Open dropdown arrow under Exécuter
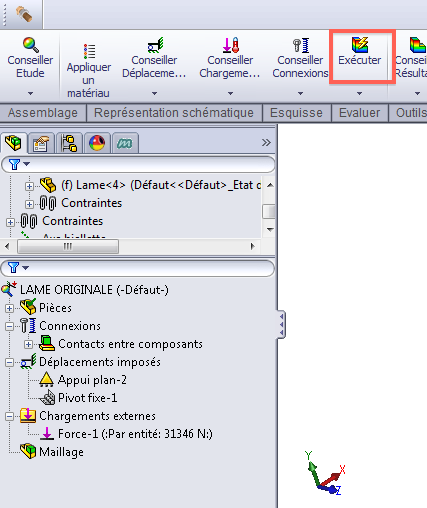This screenshot has height=508, width=427. coord(359,94)
